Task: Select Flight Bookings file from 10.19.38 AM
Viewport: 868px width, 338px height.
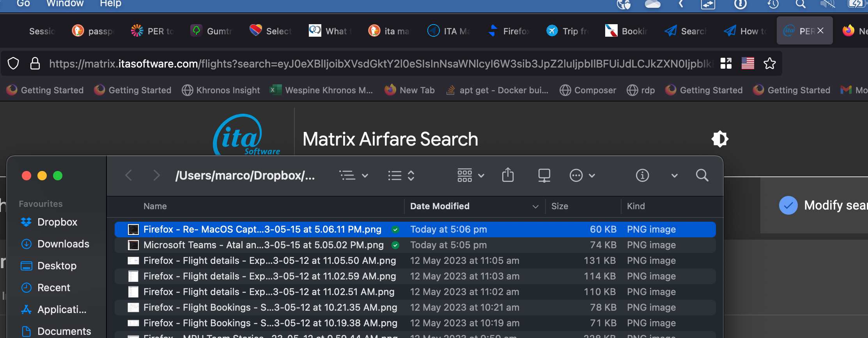Action: click(415, 323)
